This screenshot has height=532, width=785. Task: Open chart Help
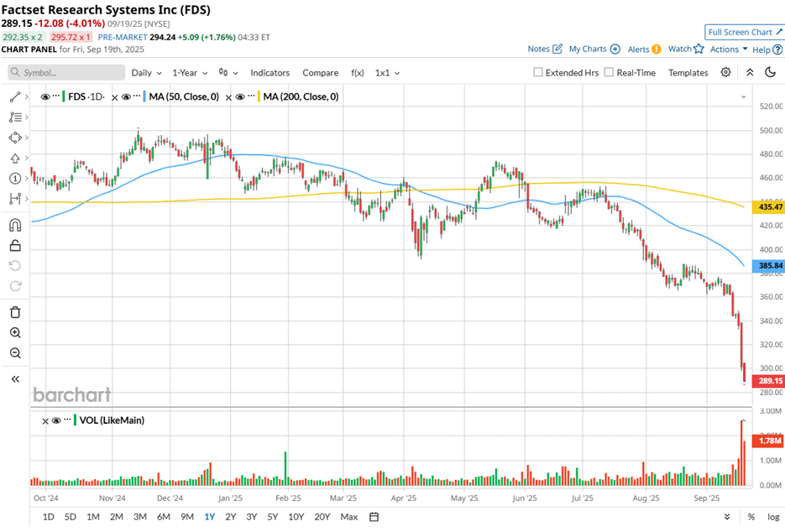tap(767, 50)
